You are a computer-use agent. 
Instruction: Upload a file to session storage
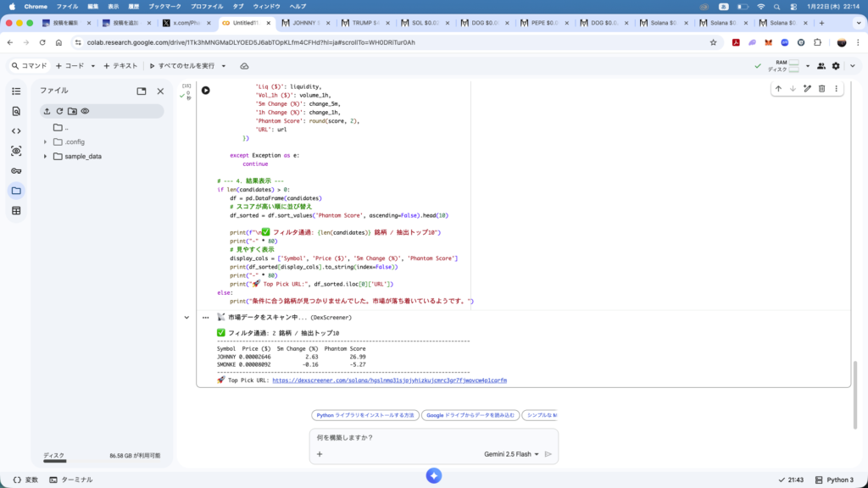(47, 111)
